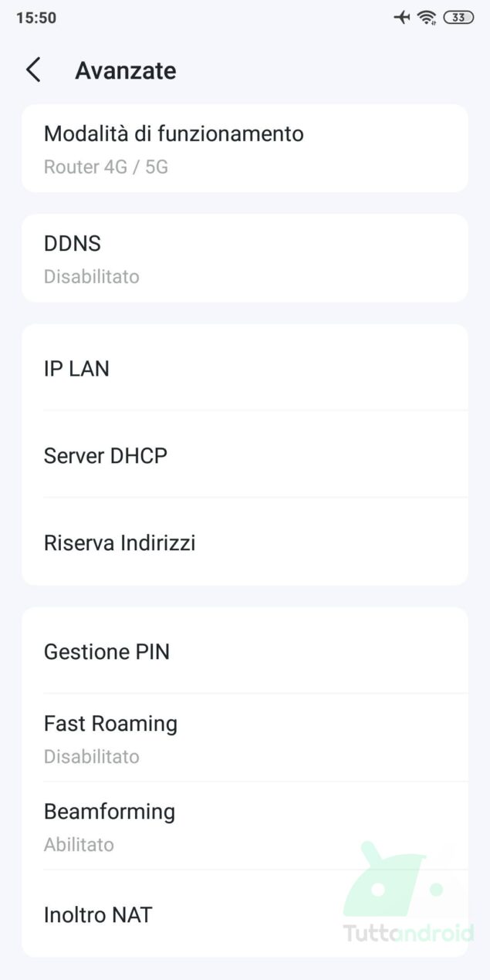Viewport: 490px width, 980px height.
Task: Tap the clock showing 15:50
Action: [x=36, y=18]
